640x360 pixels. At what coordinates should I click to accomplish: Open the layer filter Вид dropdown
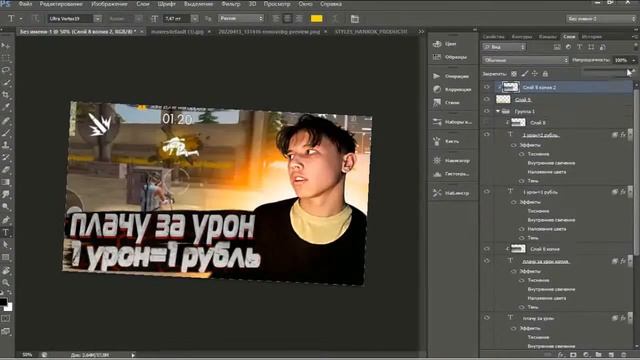click(504, 47)
